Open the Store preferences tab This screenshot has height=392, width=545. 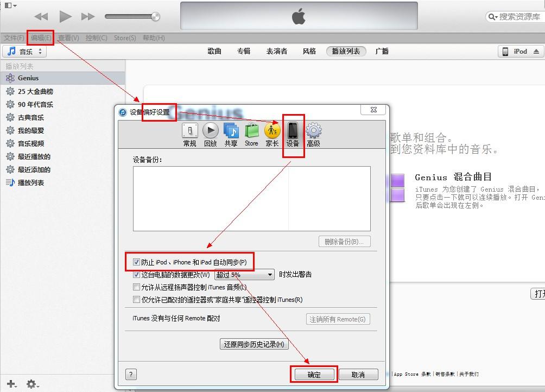[251, 135]
